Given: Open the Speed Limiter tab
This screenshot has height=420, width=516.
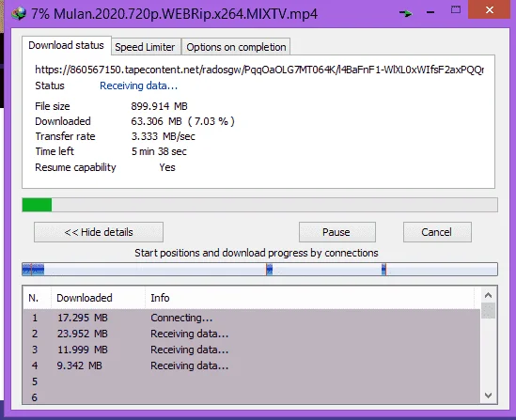Looking at the screenshot, I should click(x=145, y=47).
